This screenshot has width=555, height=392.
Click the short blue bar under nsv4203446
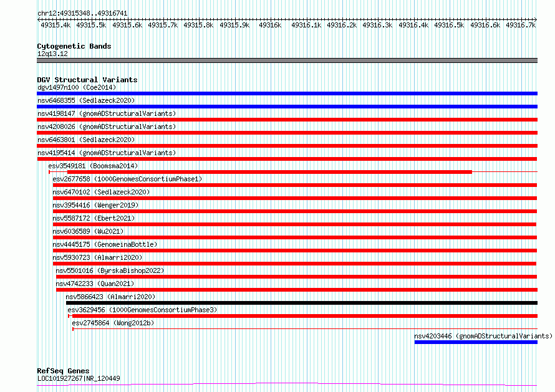[476, 342]
